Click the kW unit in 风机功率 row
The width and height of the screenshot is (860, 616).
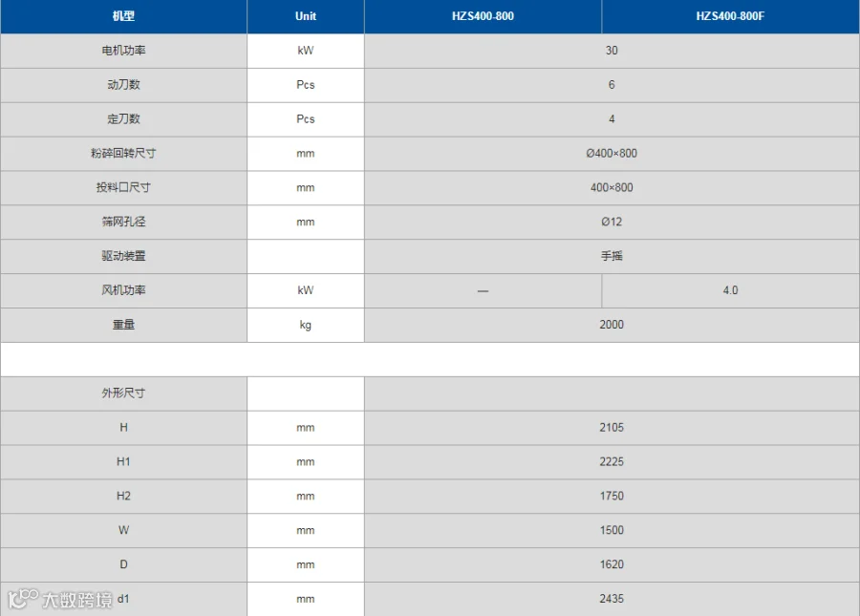pos(306,290)
